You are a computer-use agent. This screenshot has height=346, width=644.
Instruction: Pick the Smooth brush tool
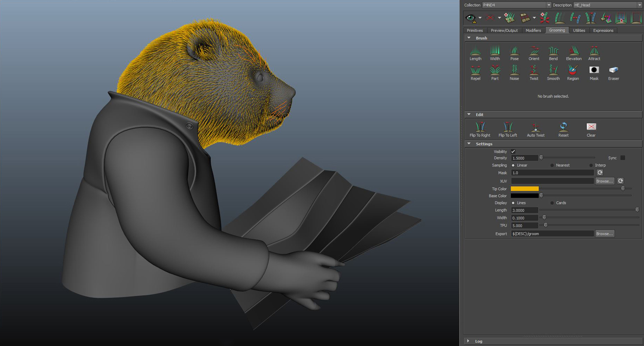point(553,70)
